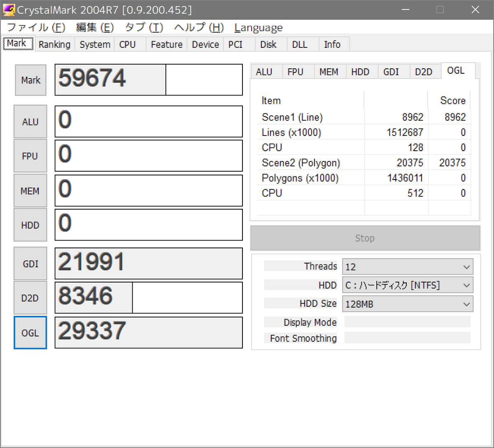The height and width of the screenshot is (448, 494).
Task: Run the D2D benchmark button
Action: [x=30, y=298]
